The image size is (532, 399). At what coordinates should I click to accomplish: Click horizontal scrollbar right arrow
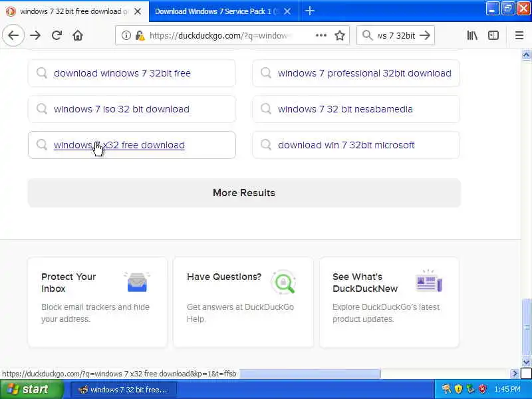pyautogui.click(x=515, y=374)
